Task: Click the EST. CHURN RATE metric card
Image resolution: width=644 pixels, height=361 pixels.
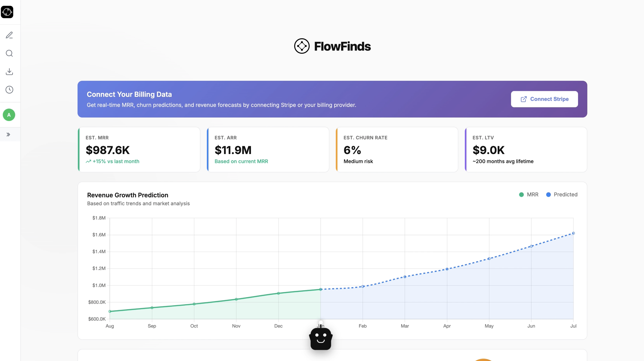Action: [x=397, y=149]
